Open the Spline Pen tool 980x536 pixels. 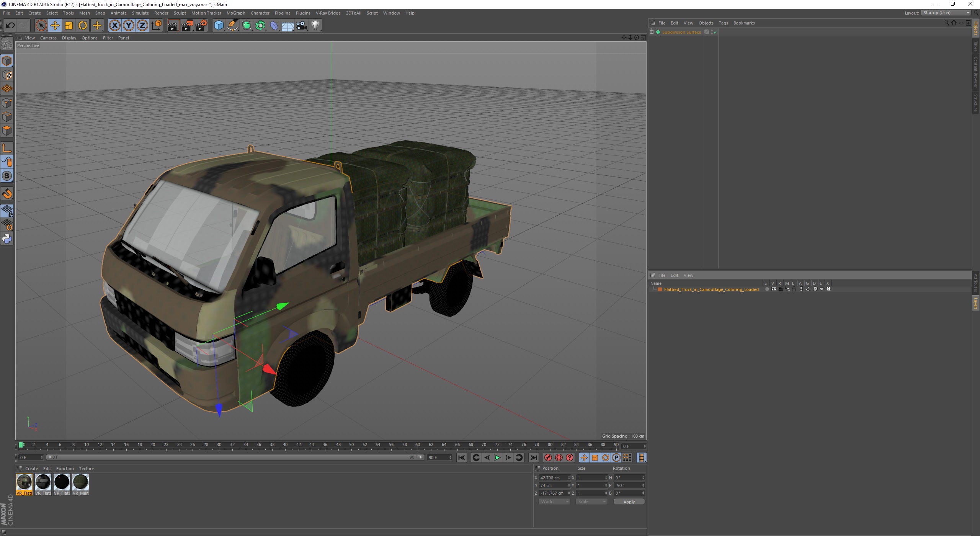pos(232,26)
